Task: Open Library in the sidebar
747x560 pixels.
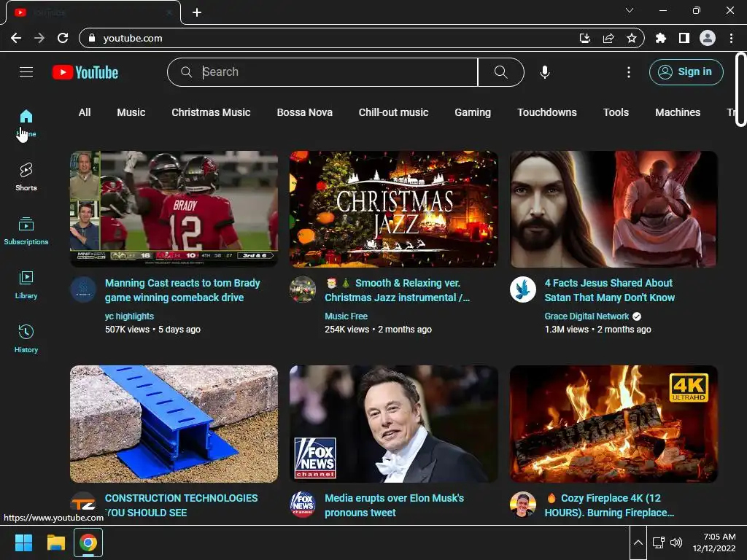Action: [x=26, y=285]
